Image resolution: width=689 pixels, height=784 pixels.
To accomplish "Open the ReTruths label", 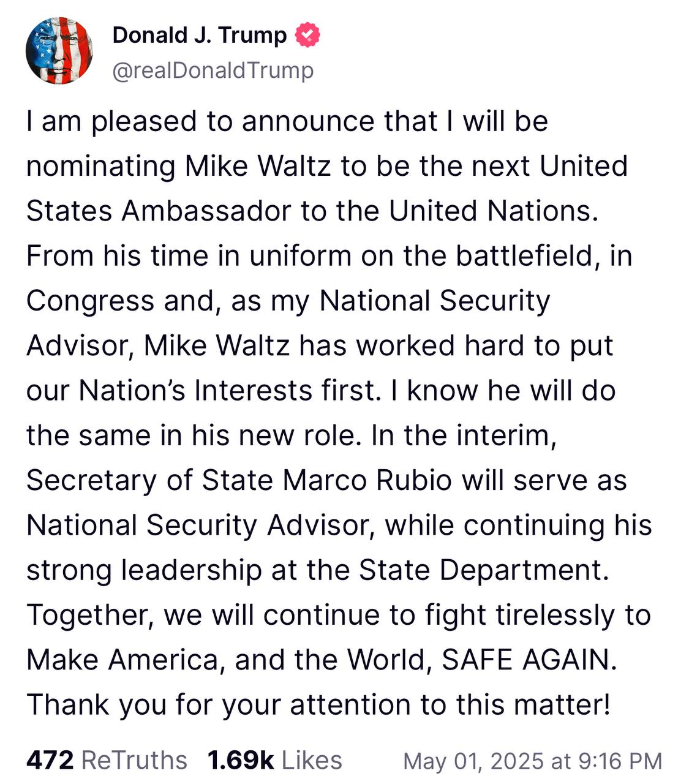I will click(x=134, y=760).
